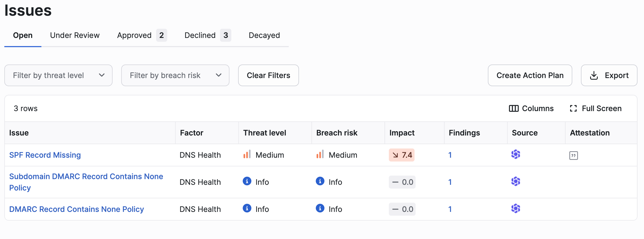Screen dimensions: 644x239
Task: Click the source icon in DMARC Record Contains None Policy row
Action: point(515,209)
